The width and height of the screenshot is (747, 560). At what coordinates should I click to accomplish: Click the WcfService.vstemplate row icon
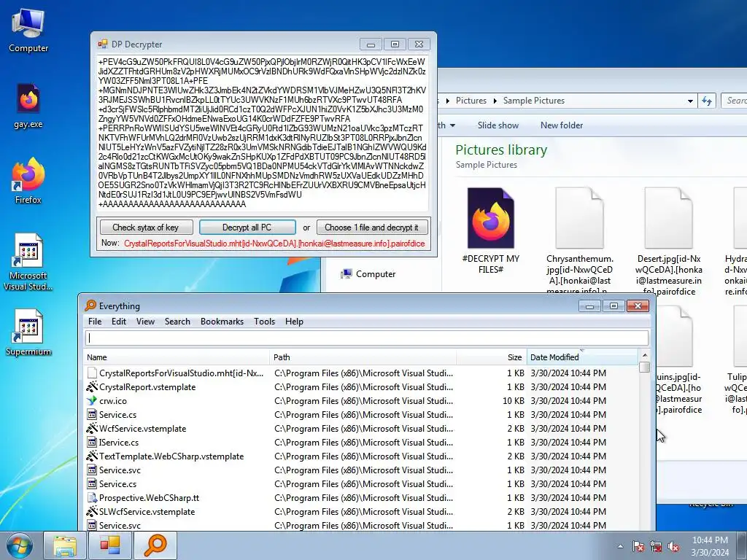point(92,428)
